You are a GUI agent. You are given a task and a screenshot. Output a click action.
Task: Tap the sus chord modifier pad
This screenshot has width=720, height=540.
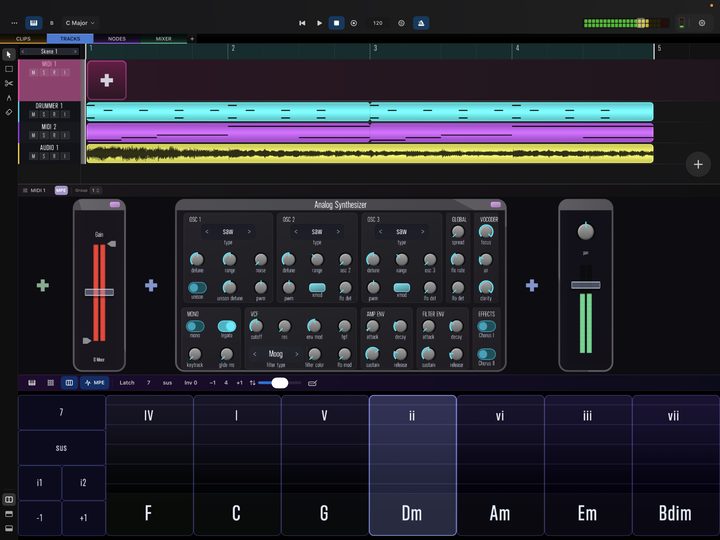62,448
